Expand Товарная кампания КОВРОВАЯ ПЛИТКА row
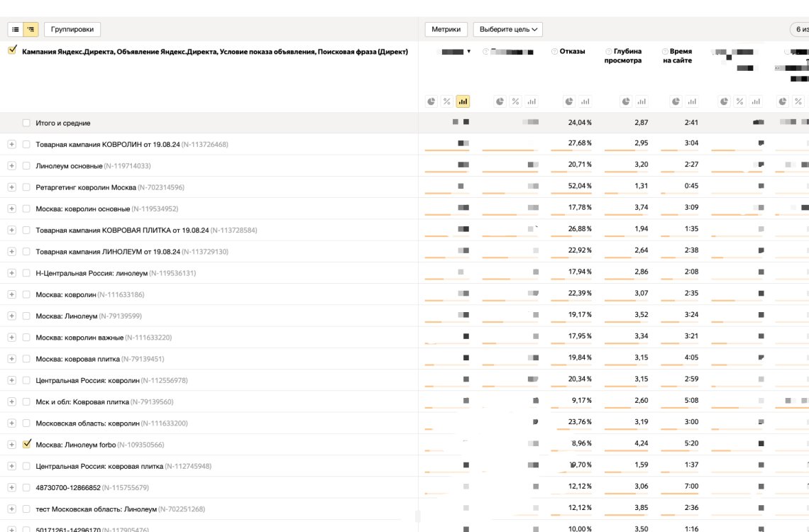The height and width of the screenshot is (532, 809). point(11,230)
